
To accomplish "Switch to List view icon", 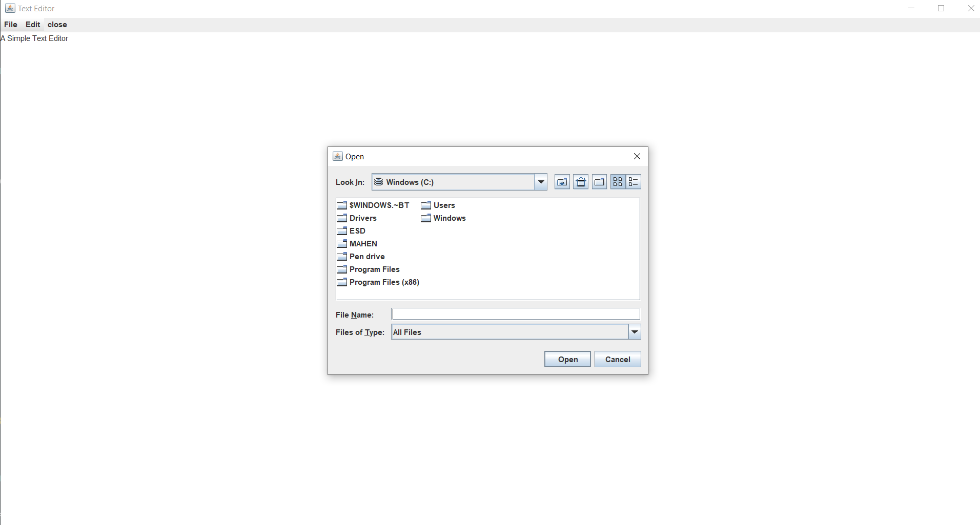I will (618, 181).
